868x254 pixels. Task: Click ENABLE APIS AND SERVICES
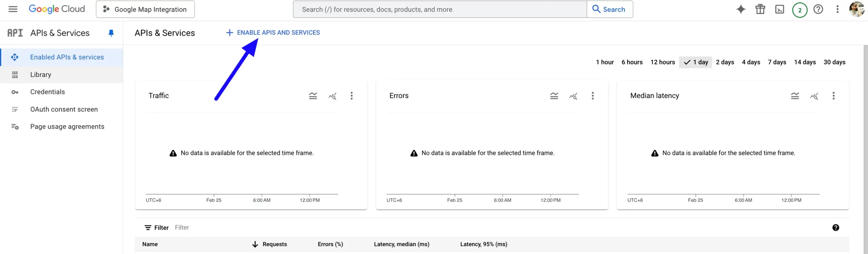tap(273, 33)
